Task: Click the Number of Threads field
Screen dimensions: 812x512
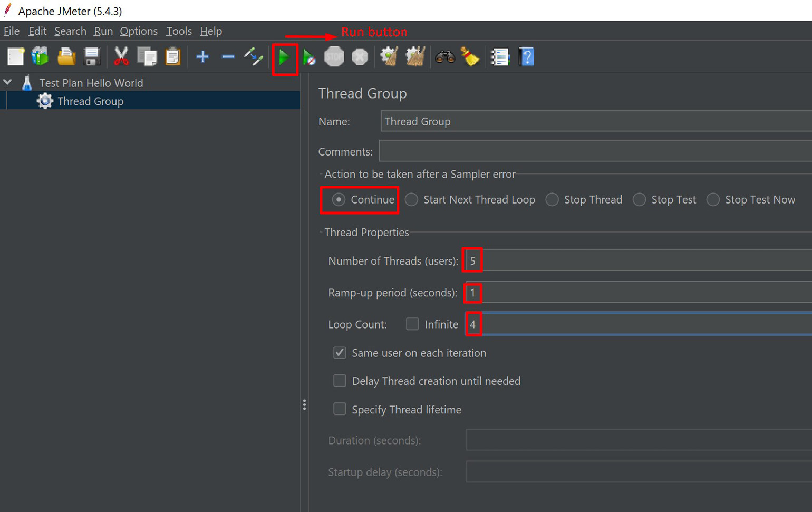Action: click(x=639, y=260)
